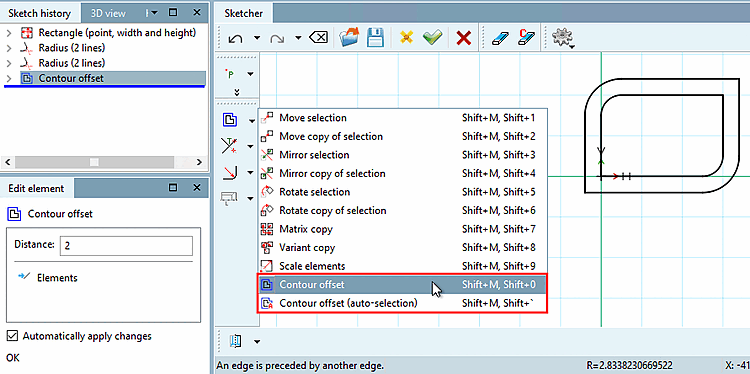Expand the first Radius (2 lines) row
Image resolution: width=750 pixels, height=374 pixels.
(9, 48)
